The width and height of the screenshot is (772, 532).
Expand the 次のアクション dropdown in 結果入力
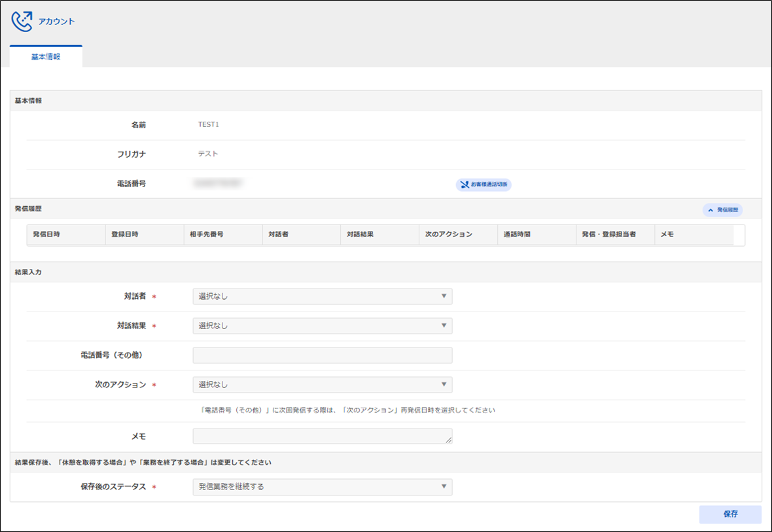322,385
